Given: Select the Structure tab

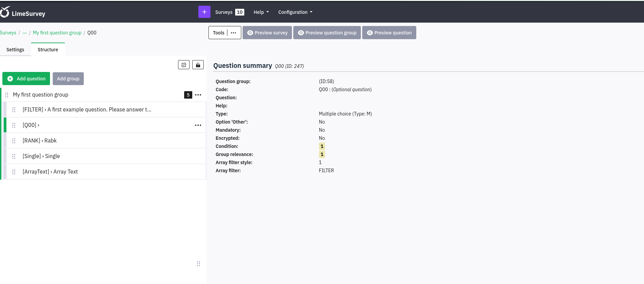Looking at the screenshot, I should point(48,50).
